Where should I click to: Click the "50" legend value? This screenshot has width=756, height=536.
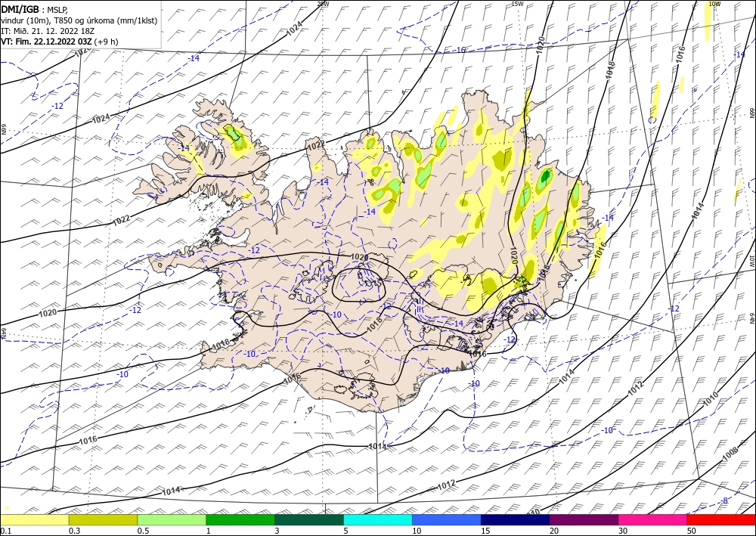pyautogui.click(x=692, y=531)
